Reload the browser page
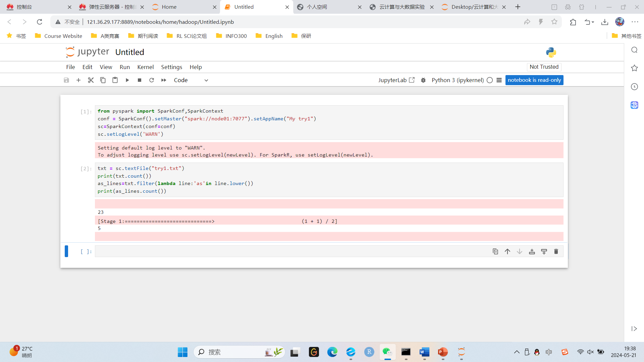Viewport: 644px width, 362px height. [40, 22]
